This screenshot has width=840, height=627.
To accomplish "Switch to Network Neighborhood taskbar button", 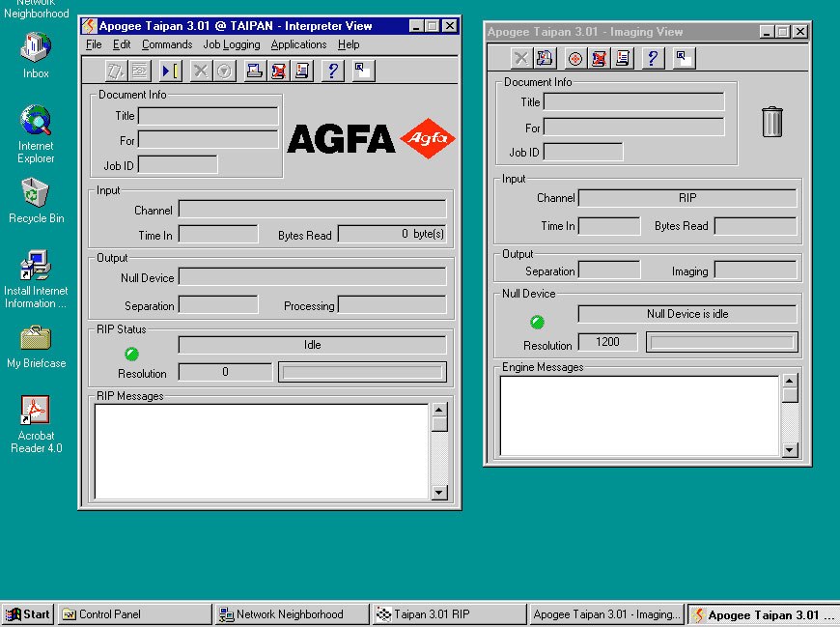I will (x=293, y=614).
